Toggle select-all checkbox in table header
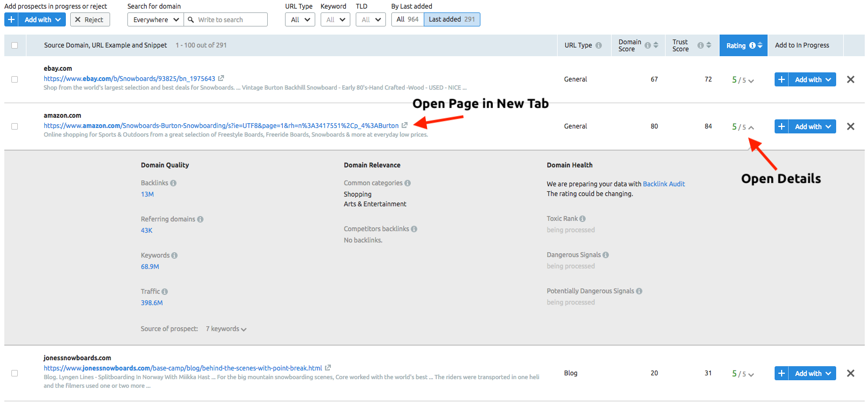Viewport: 868px width, 404px height. pos(15,45)
